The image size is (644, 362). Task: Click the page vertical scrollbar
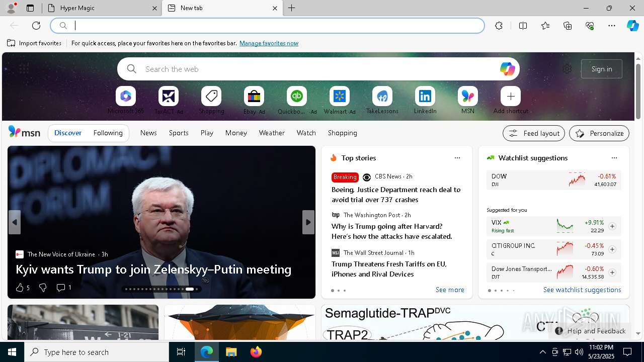[638, 92]
